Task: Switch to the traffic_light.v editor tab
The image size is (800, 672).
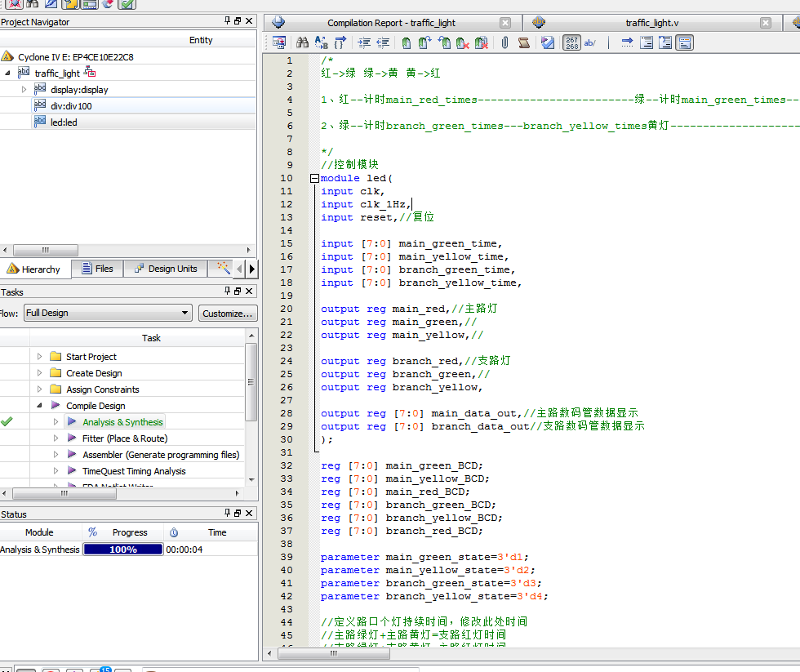Action: coord(651,23)
